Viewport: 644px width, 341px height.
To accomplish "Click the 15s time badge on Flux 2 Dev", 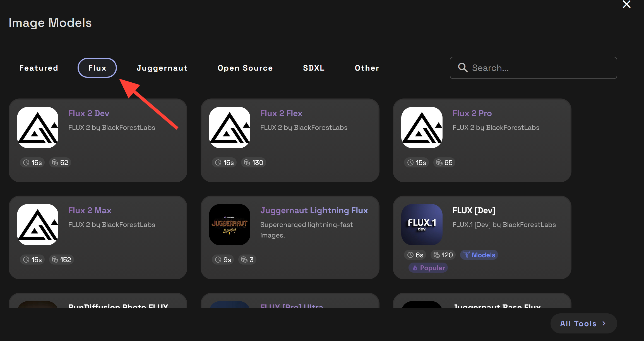I will (x=32, y=162).
